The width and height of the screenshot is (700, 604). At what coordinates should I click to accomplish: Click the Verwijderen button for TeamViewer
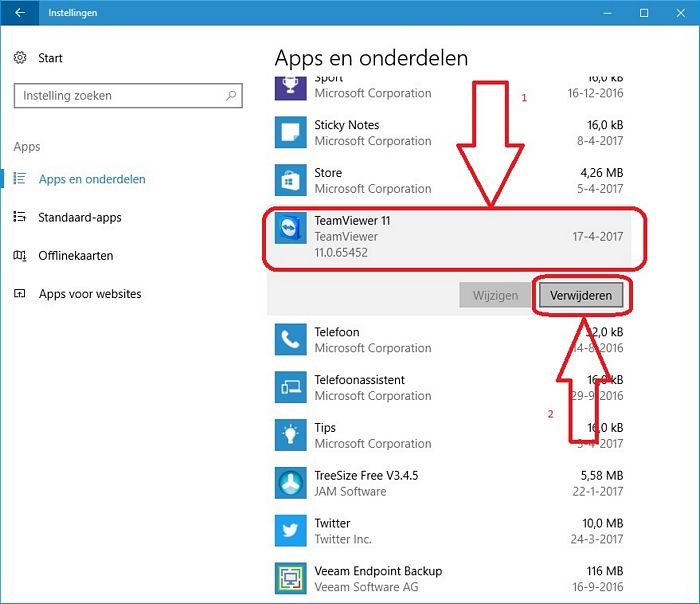click(581, 295)
